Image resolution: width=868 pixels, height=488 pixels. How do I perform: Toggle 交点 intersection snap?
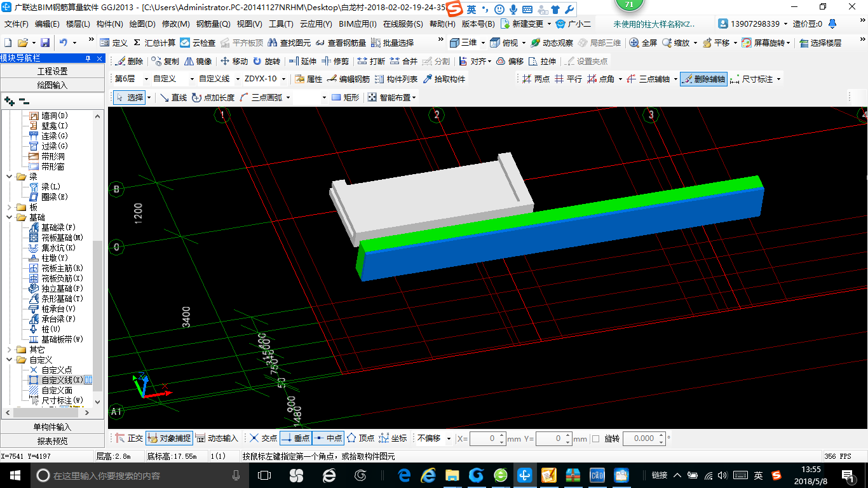coord(263,438)
